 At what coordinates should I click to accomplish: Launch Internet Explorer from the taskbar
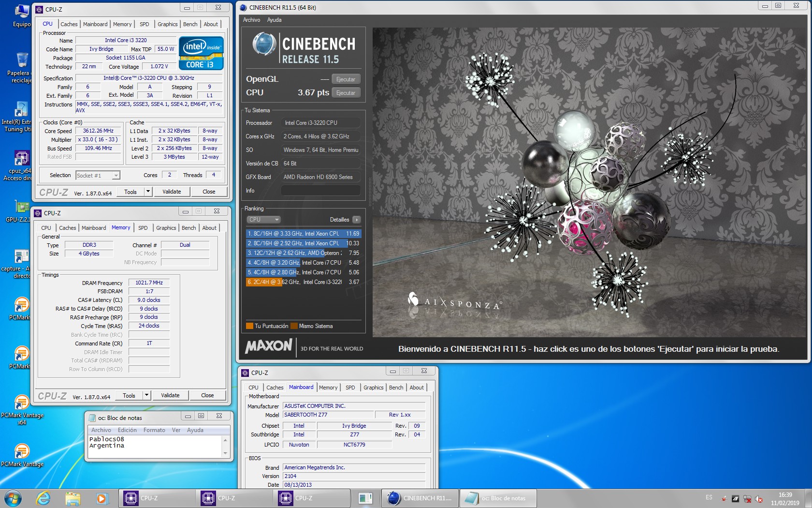(x=43, y=498)
